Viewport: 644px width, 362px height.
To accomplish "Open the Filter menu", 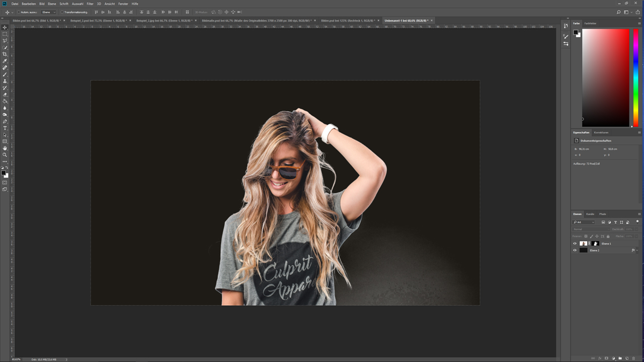I will [x=90, y=4].
